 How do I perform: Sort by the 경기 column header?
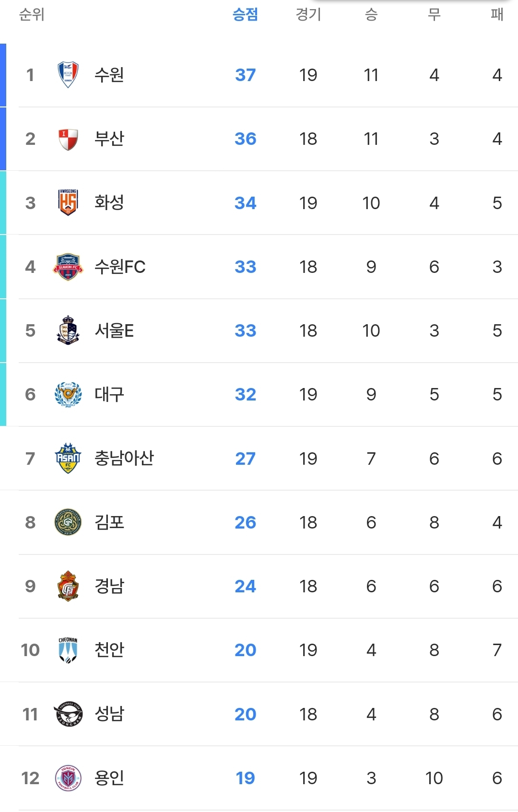point(308,14)
